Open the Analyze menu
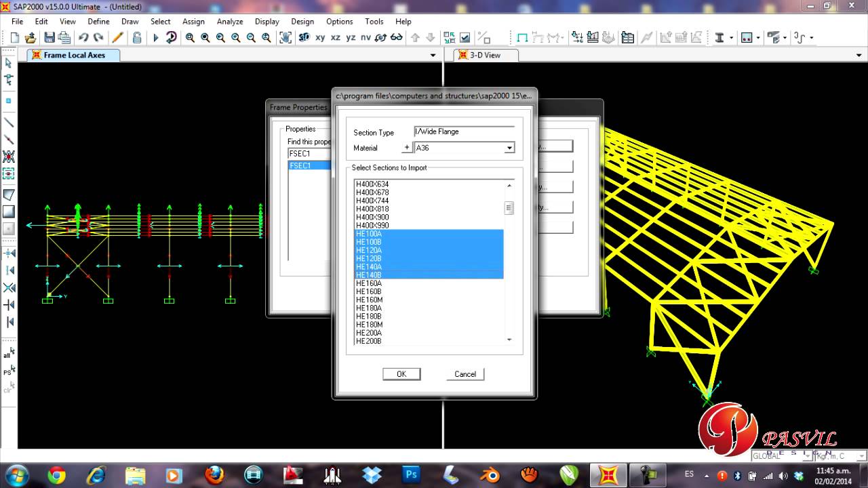This screenshot has width=868, height=488. tap(230, 21)
